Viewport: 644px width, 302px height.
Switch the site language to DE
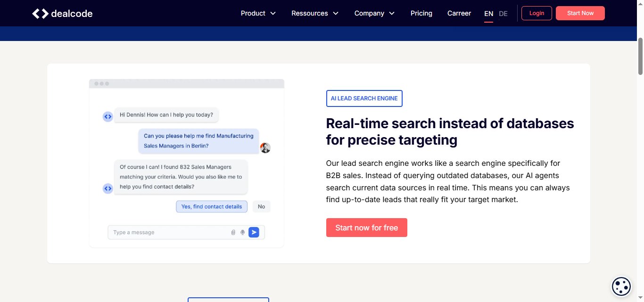click(x=503, y=14)
